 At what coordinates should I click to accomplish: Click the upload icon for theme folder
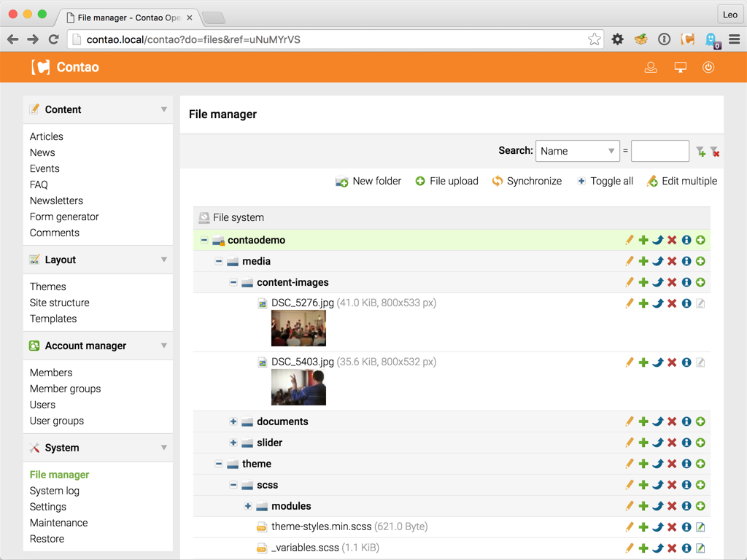(700, 464)
